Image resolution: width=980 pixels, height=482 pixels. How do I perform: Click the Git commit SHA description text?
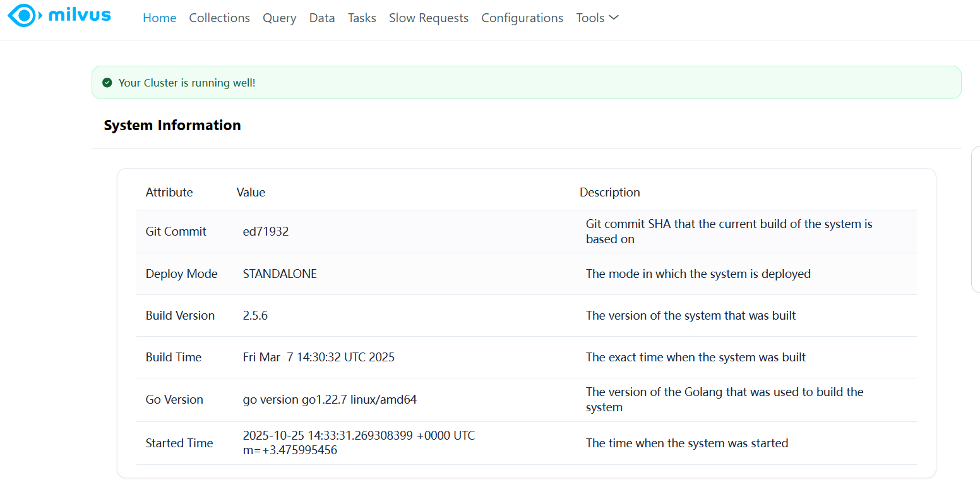[x=729, y=231]
